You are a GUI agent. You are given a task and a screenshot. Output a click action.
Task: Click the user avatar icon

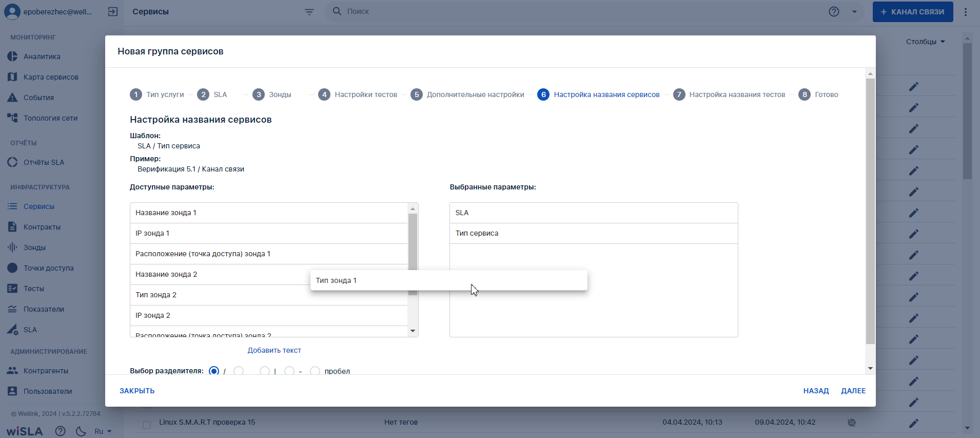(12, 12)
